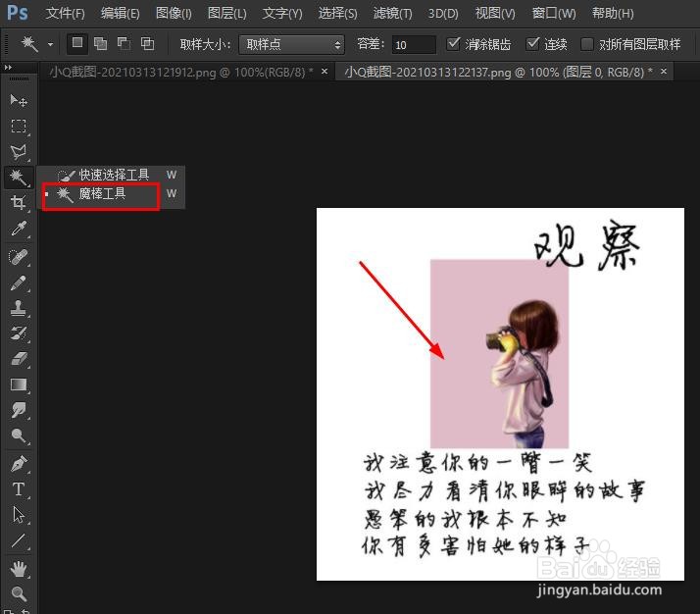700x614 pixels.
Task: Select the Zoom tool
Action: [19, 594]
